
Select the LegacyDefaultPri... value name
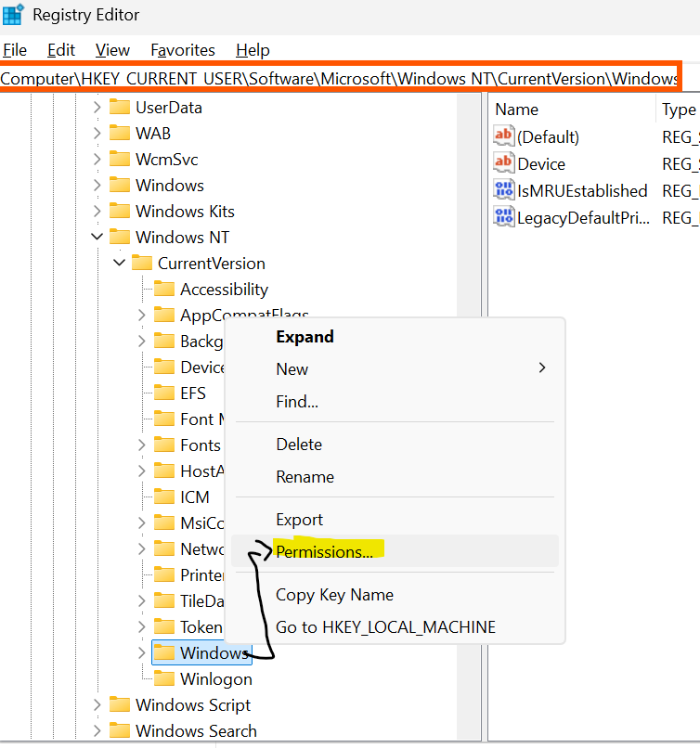click(x=583, y=217)
